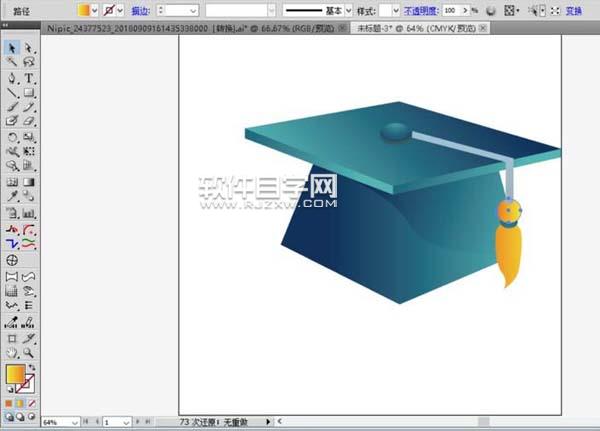Select the Blend tool
Viewport: 600px width, 431px height.
point(29,196)
